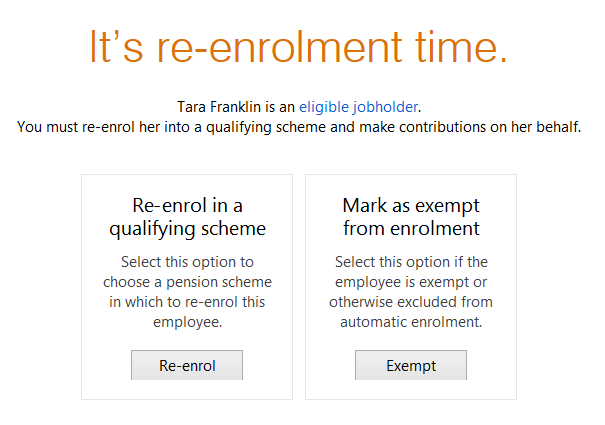Viewport: 605px width, 425px height.
Task: Select the "Mark as exempt from enrolment" title
Action: pos(411,217)
